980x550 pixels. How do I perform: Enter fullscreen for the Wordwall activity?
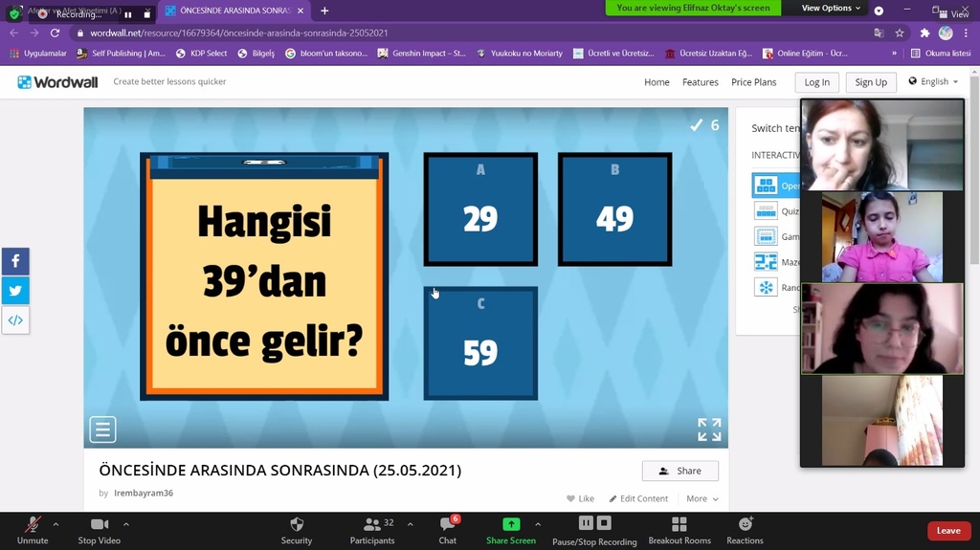[709, 429]
